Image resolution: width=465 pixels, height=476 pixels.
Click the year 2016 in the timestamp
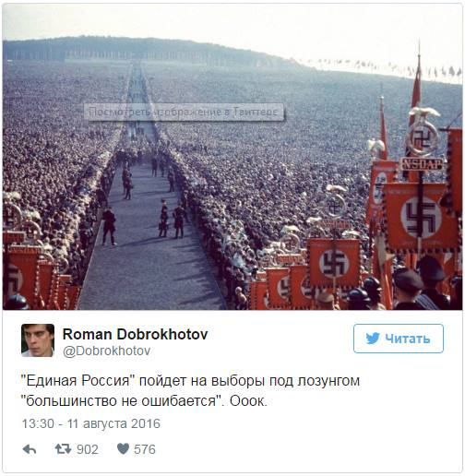coord(146,423)
